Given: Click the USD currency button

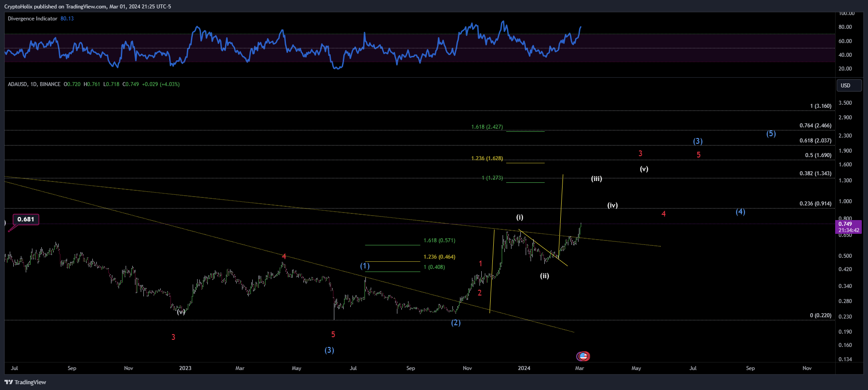Looking at the screenshot, I should (x=849, y=85).
